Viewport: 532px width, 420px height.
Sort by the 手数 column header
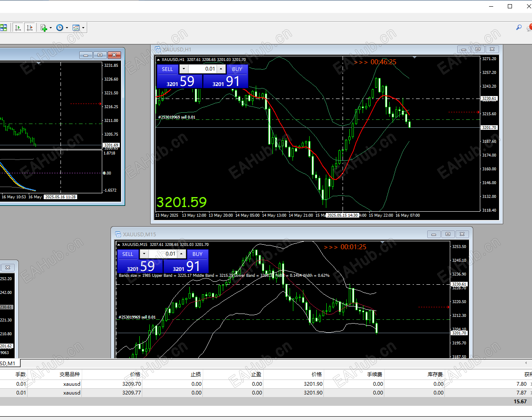click(20, 374)
